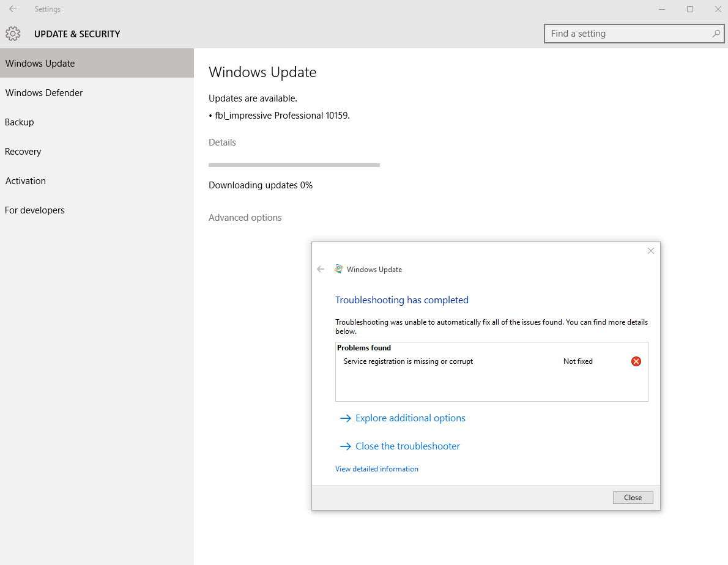This screenshot has height=565, width=728.
Task: Open the Recovery section
Action: [97, 151]
